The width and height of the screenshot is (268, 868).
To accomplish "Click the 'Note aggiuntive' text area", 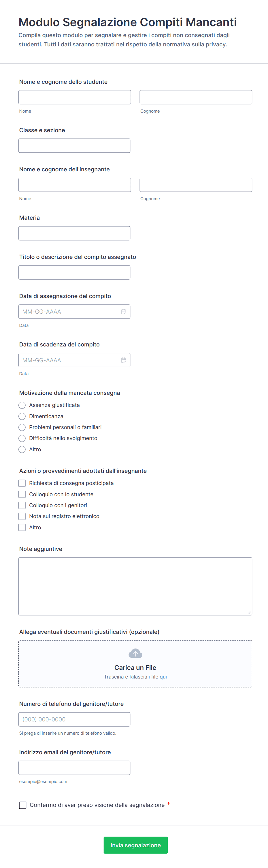I will pyautogui.click(x=135, y=586).
